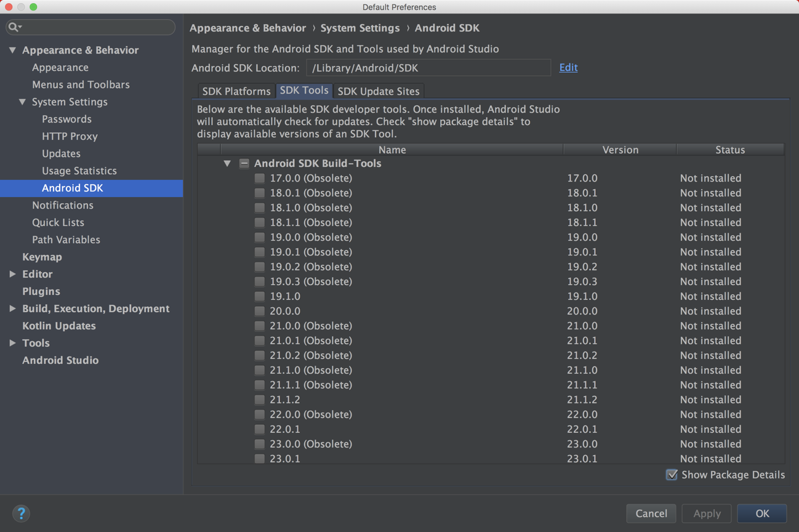Image resolution: width=799 pixels, height=532 pixels.
Task: Toggle the Android SDK Build-Tools group checkbox
Action: (x=244, y=163)
